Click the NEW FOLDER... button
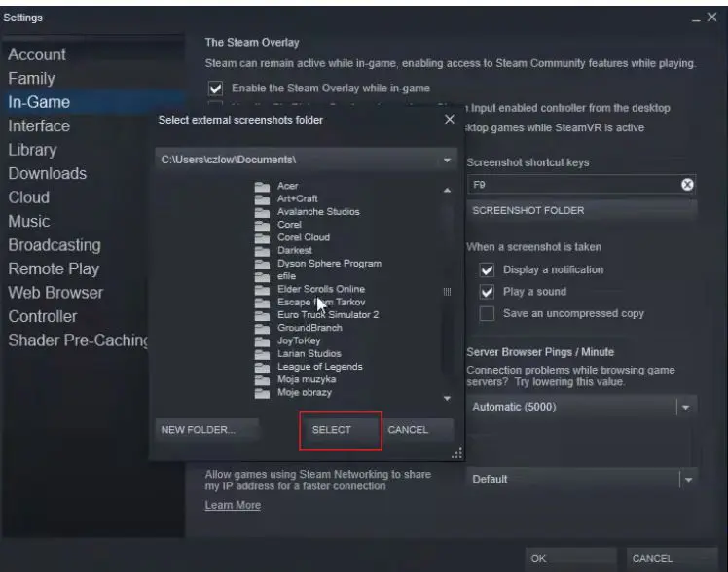The width and height of the screenshot is (728, 572). tap(206, 430)
